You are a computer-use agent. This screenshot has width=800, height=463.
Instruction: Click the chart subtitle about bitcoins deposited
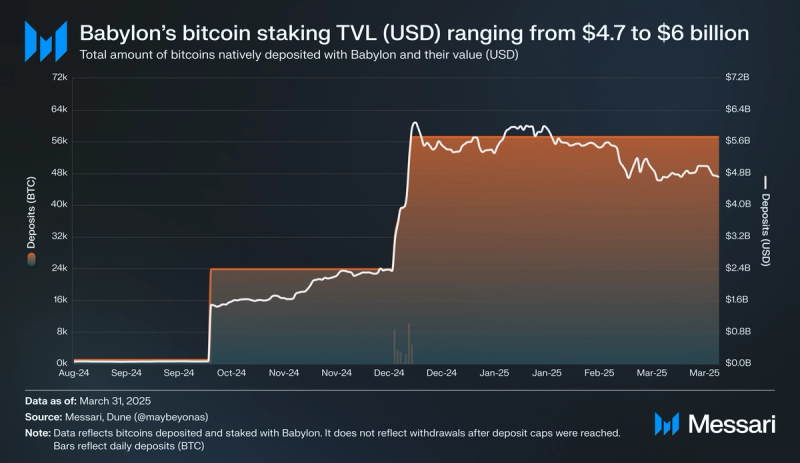point(299,55)
